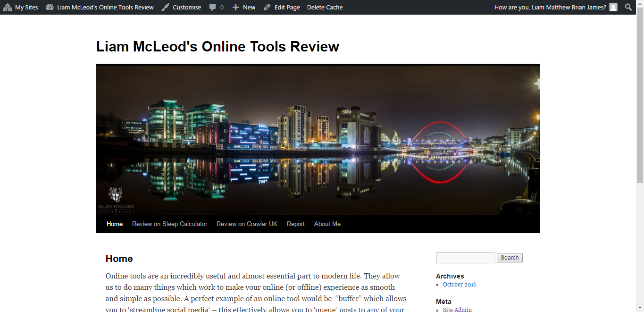The height and width of the screenshot is (312, 644).
Task: Go to the Report menu item
Action: click(296, 224)
